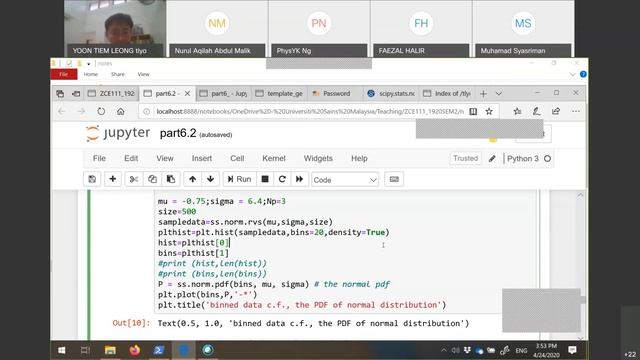
Task: Open Home tab in File Explorer window
Action: tap(91, 74)
